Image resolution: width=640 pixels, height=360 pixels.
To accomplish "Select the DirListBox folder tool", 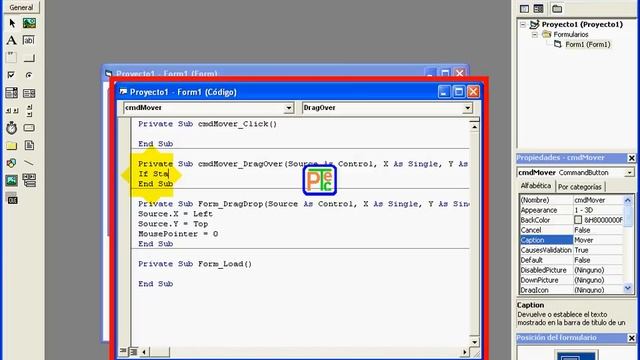I will coord(12,145).
